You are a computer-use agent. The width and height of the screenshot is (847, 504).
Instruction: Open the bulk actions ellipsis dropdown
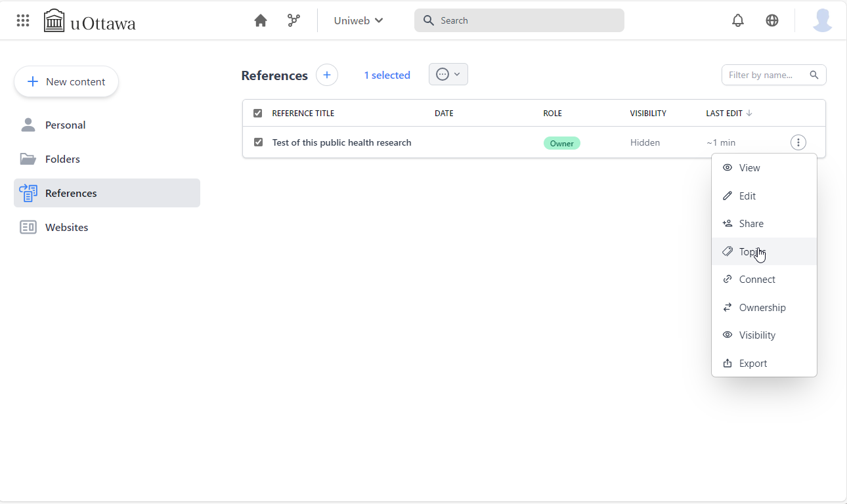pos(448,74)
